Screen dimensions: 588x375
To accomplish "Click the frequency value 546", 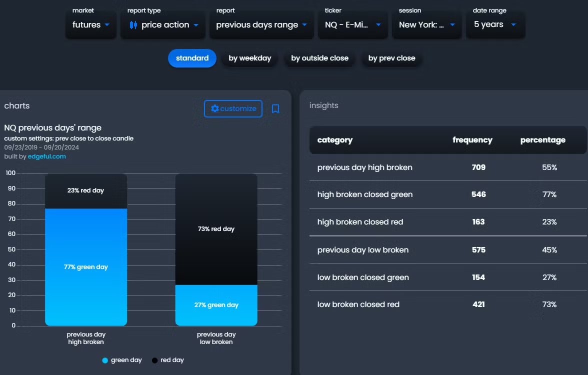I will click(478, 194).
